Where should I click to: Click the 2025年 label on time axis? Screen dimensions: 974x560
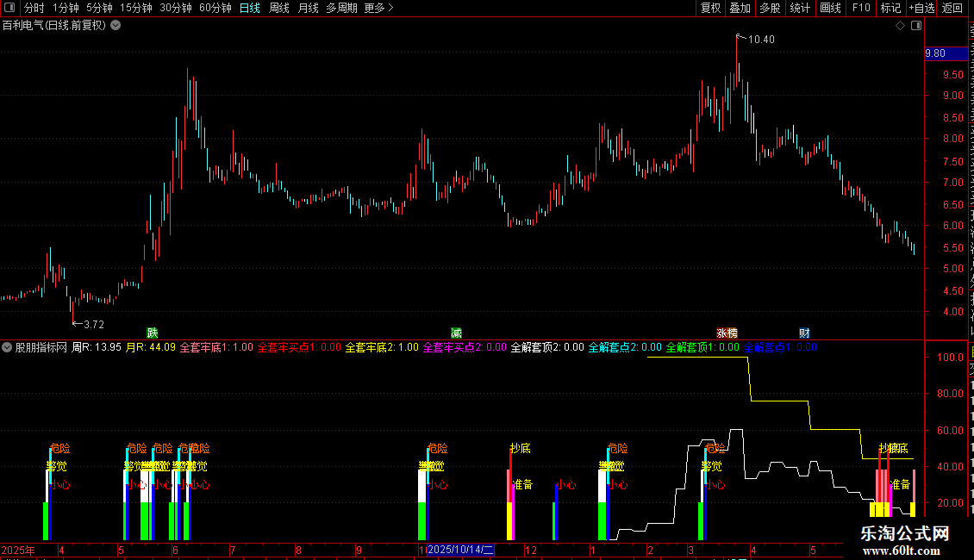[18, 550]
